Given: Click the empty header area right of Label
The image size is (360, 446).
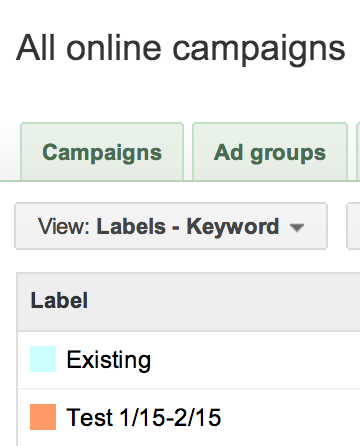Looking at the screenshot, I should (223, 302).
